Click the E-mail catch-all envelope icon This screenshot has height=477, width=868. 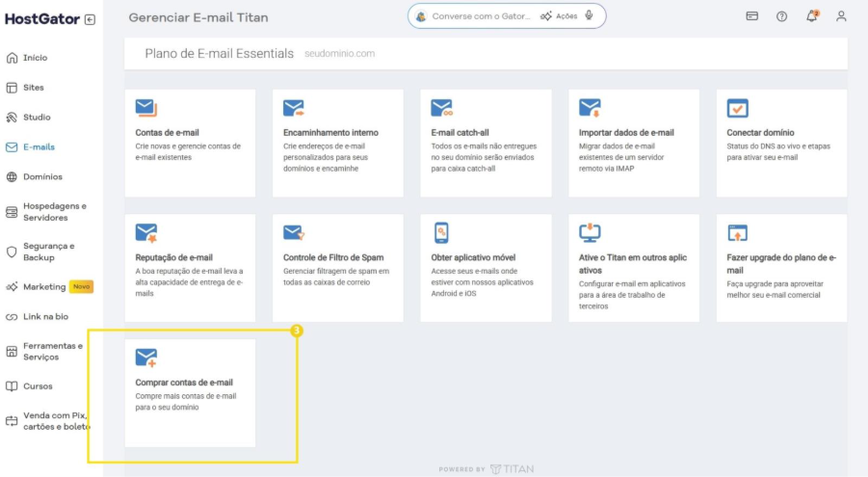point(442,108)
